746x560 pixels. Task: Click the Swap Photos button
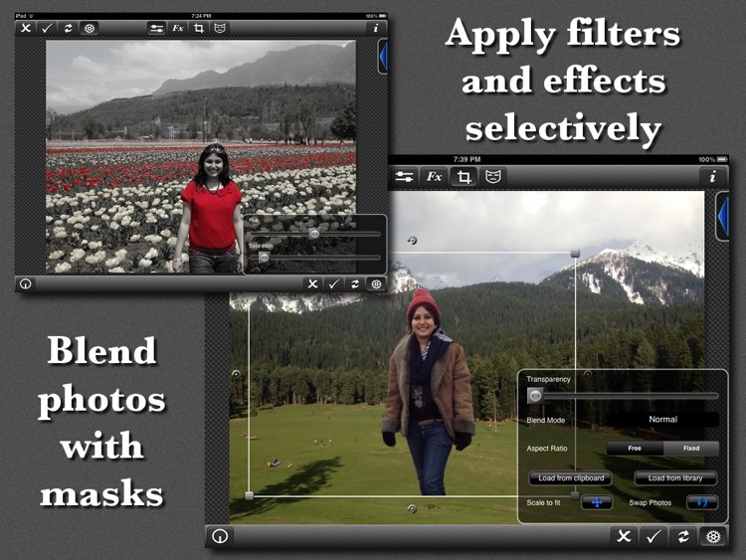pyautogui.click(x=702, y=502)
